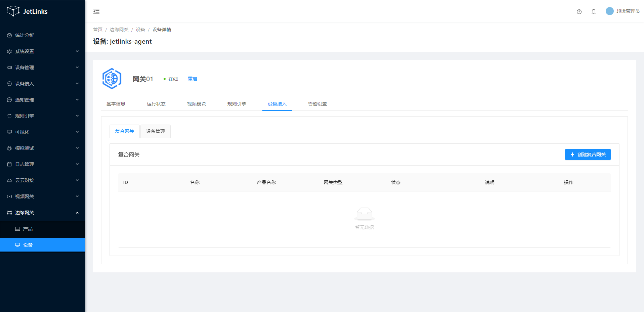Open notifications bell icon

coord(593,11)
